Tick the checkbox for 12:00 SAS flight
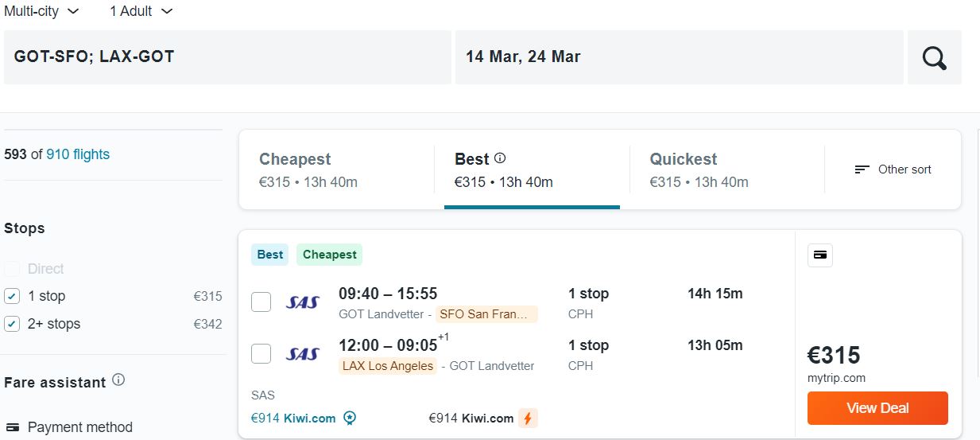 pos(261,354)
